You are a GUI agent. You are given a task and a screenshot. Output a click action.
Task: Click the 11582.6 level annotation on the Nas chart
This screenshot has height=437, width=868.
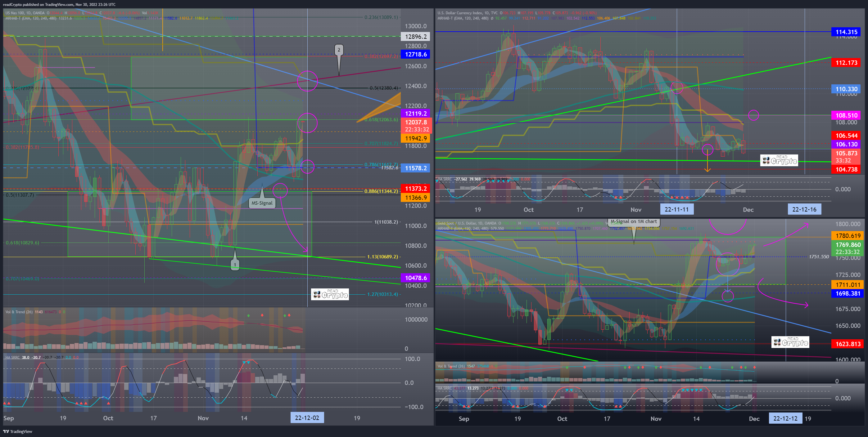click(x=390, y=168)
